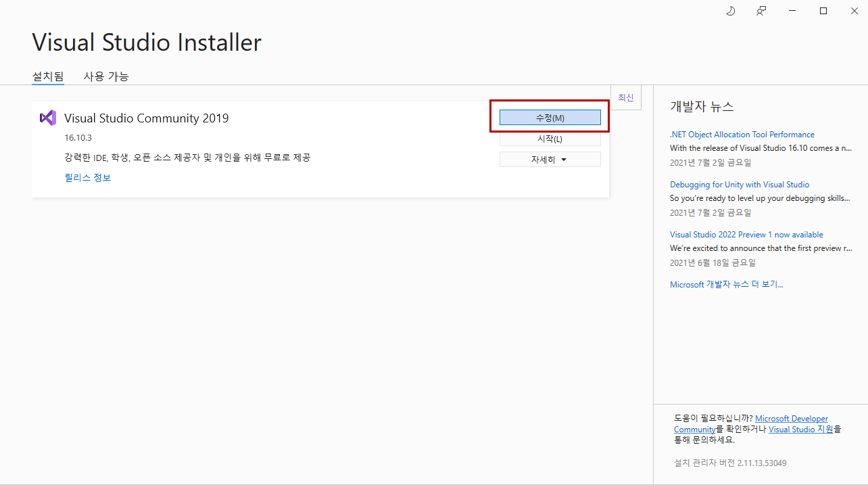Expand the 자세히 dropdown
This screenshot has height=485, width=868.
[550, 160]
